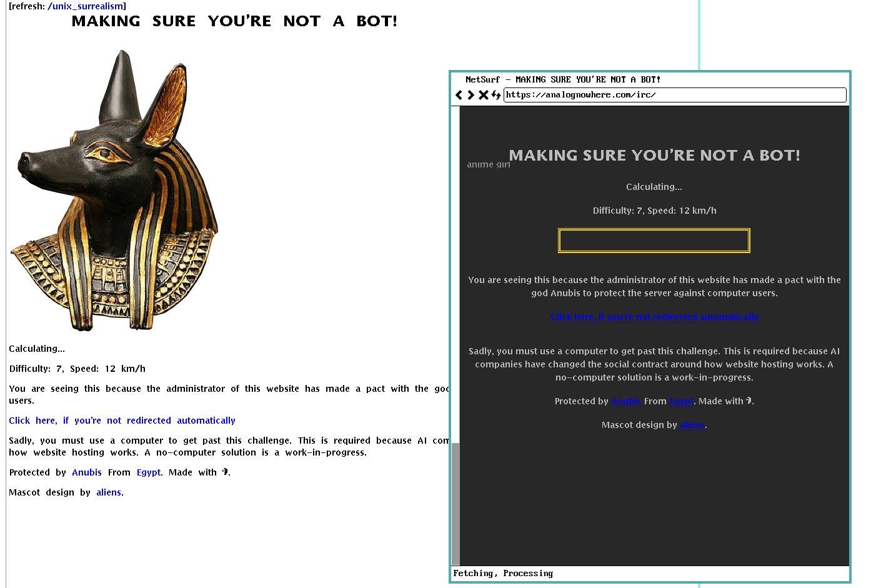Click the NetSurf forward arrow icon
The width and height of the screenshot is (871, 588).
pos(471,95)
